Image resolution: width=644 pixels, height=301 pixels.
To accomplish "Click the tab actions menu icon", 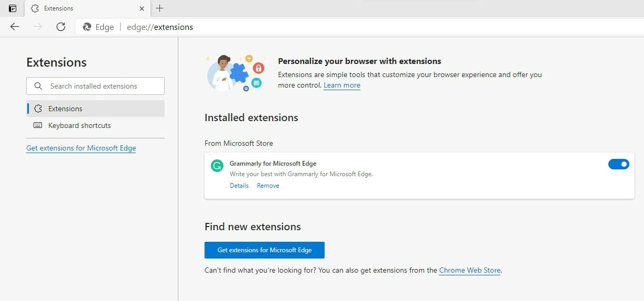I will pyautogui.click(x=13, y=8).
